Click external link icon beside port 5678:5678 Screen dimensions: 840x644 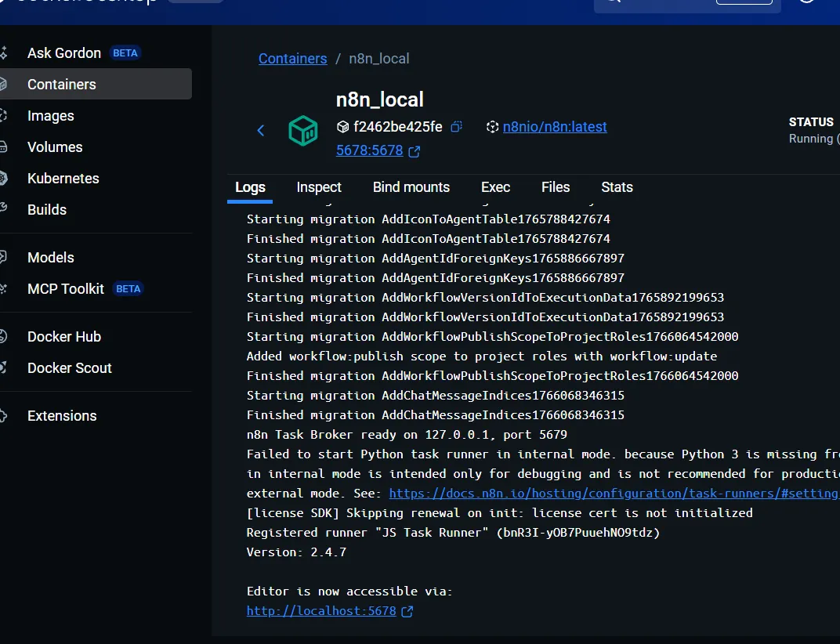point(414,152)
